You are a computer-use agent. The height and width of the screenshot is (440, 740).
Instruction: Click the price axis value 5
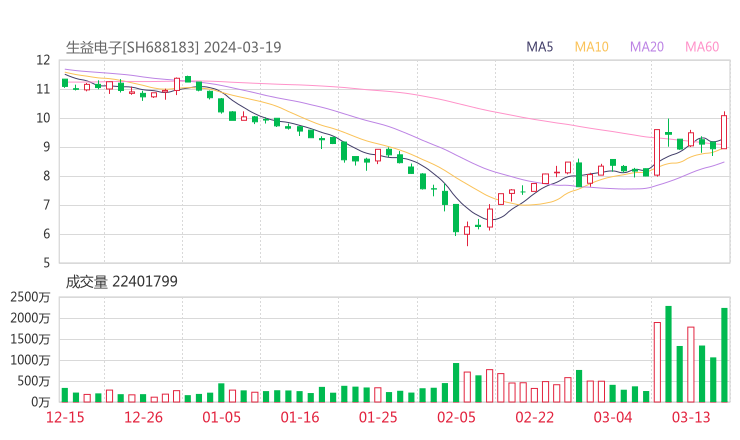(46, 262)
